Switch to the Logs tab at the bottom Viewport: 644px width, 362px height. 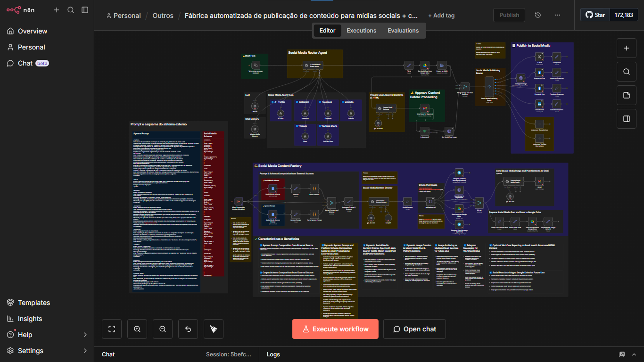(x=273, y=354)
